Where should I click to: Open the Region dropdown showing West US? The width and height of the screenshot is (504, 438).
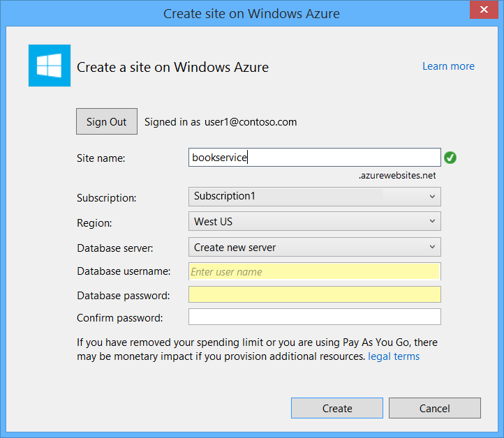[x=314, y=222]
